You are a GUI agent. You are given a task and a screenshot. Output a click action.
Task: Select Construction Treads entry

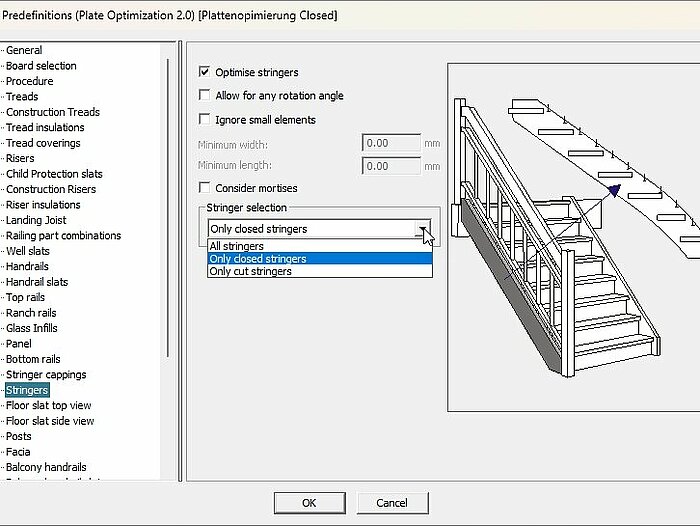coord(53,112)
